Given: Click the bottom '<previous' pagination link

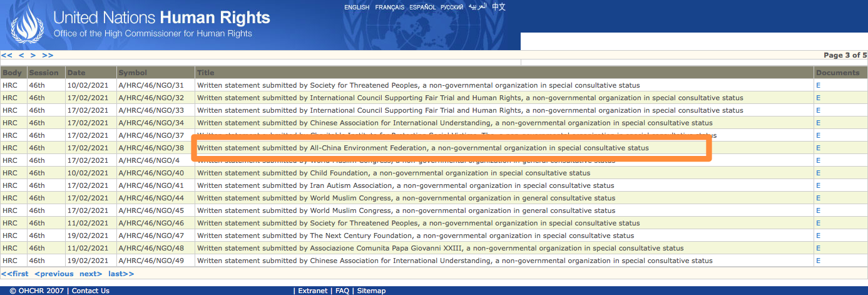Looking at the screenshot, I should [x=54, y=274].
